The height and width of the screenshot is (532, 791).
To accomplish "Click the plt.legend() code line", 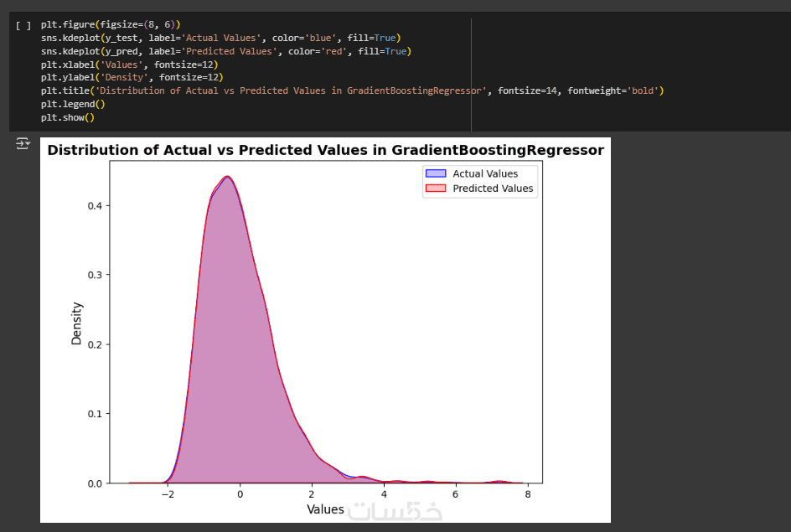I will point(73,104).
